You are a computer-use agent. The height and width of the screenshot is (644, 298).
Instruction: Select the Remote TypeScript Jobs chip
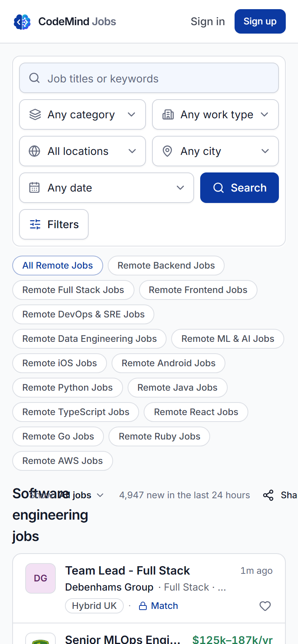click(x=76, y=412)
